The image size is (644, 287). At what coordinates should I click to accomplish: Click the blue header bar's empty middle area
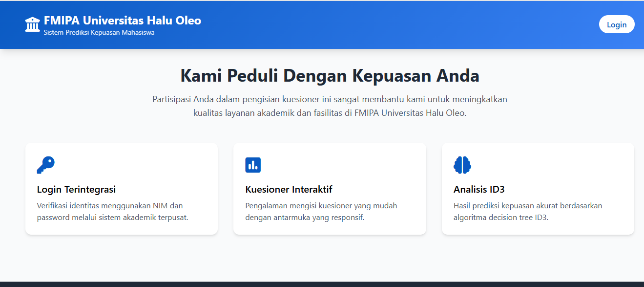[391, 24]
